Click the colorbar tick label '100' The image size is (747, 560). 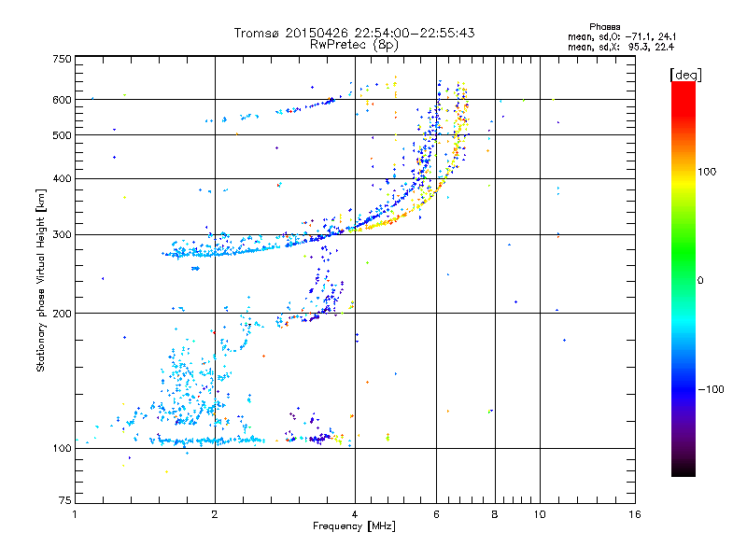click(707, 172)
